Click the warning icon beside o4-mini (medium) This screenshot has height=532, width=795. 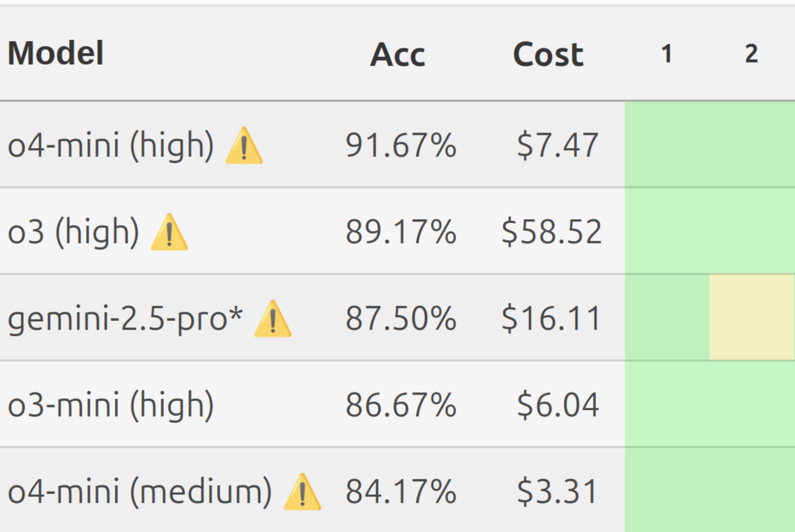pyautogui.click(x=302, y=492)
